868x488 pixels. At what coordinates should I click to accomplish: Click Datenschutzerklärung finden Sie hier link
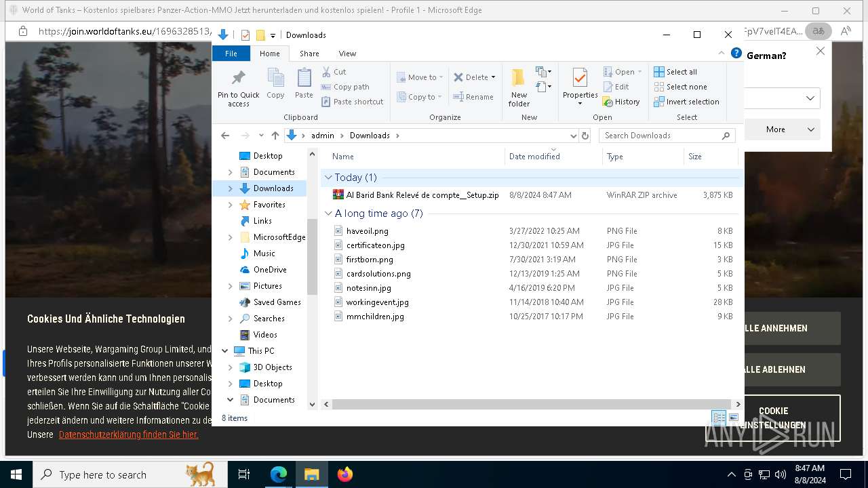[129, 434]
